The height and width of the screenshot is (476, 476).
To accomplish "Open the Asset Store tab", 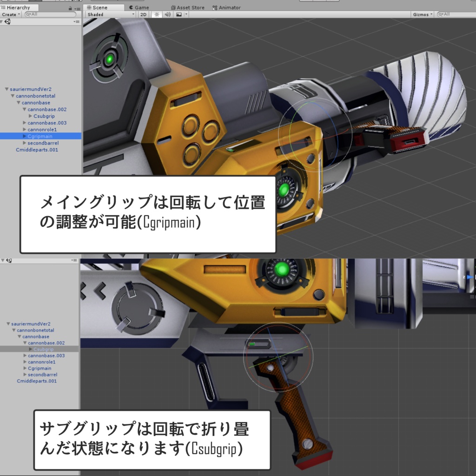I will 188,7.
